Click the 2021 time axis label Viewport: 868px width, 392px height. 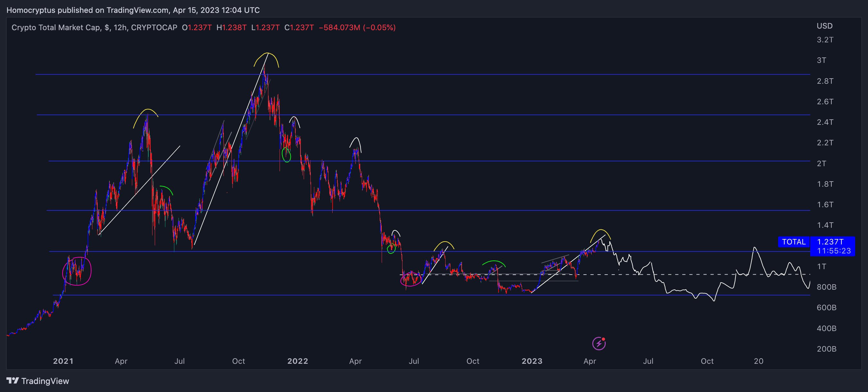tap(63, 361)
